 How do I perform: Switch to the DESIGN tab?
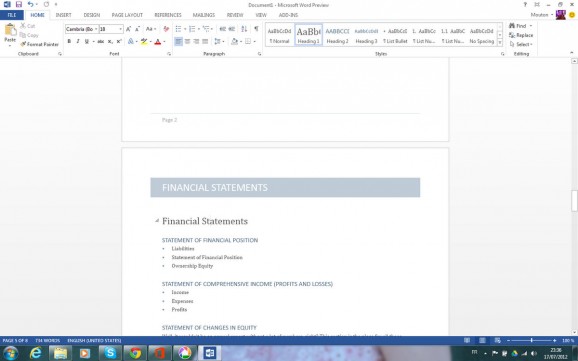click(x=92, y=15)
